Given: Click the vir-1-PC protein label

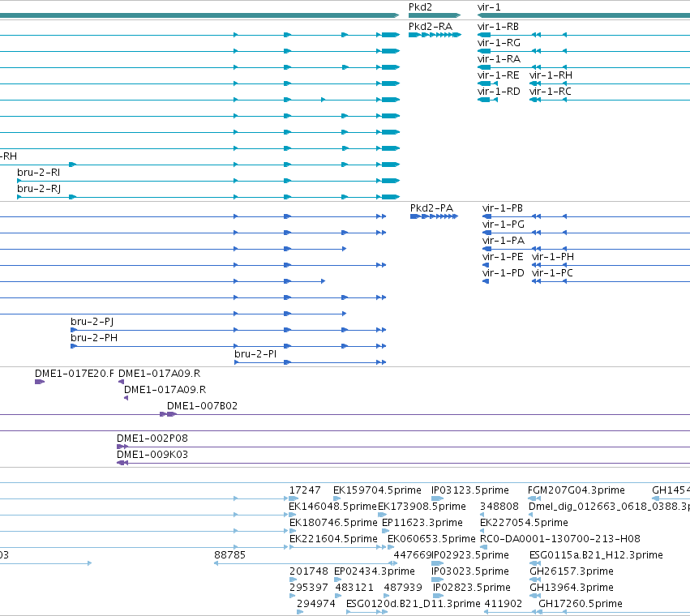Looking at the screenshot, I should [552, 274].
